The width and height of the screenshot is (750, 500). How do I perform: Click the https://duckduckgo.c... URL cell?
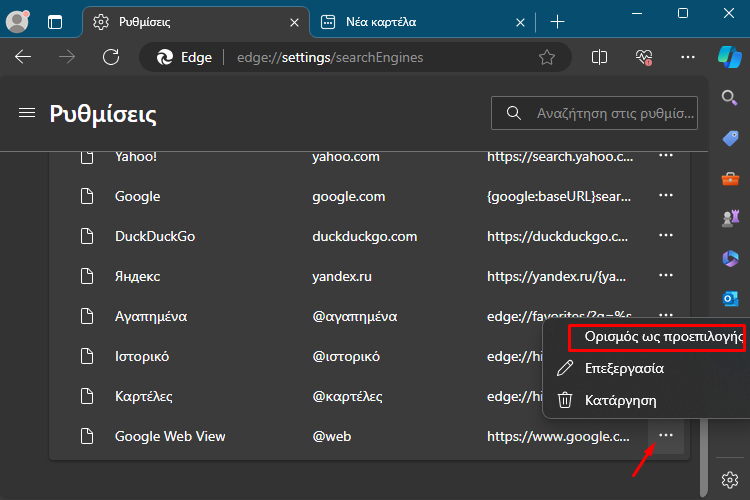click(x=557, y=236)
